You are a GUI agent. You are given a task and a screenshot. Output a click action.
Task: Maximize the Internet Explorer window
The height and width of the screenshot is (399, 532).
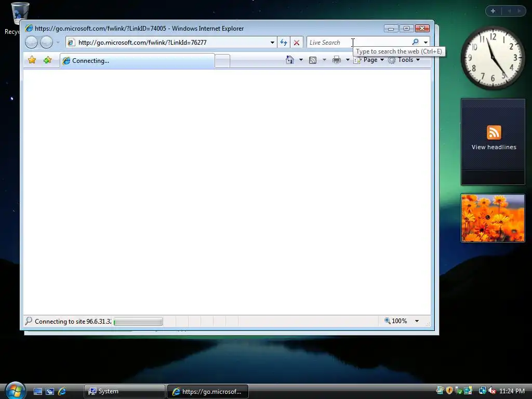pyautogui.click(x=406, y=29)
